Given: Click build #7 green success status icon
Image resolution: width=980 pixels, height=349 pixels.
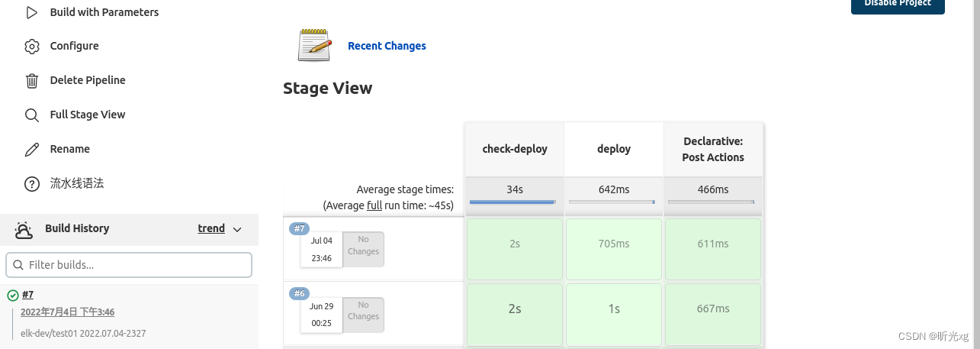Looking at the screenshot, I should 13,296.
